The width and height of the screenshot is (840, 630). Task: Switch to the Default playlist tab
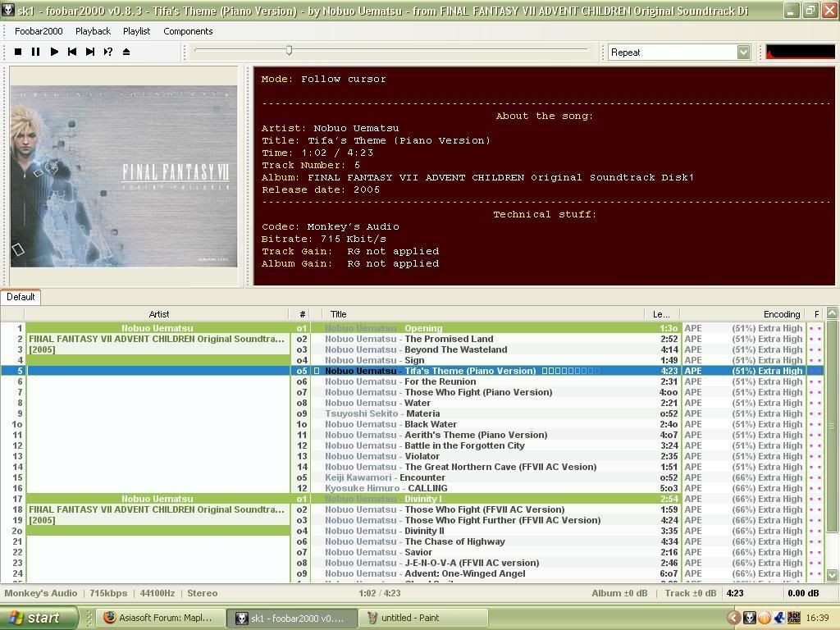pyautogui.click(x=21, y=297)
